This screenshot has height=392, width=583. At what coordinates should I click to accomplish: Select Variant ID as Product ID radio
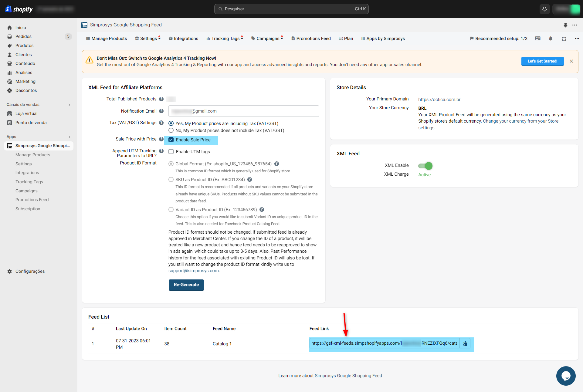(x=171, y=210)
